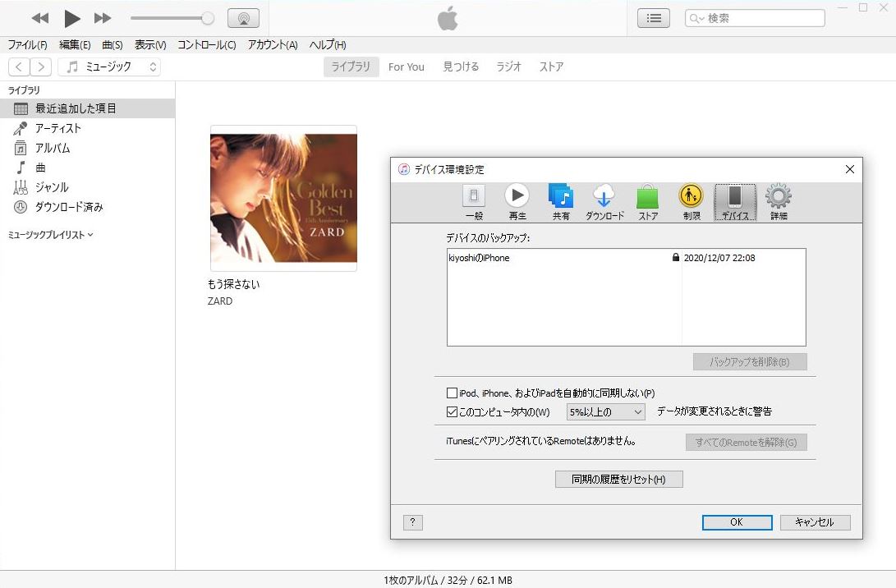Open the ダウンロード preferences tab

click(x=604, y=202)
